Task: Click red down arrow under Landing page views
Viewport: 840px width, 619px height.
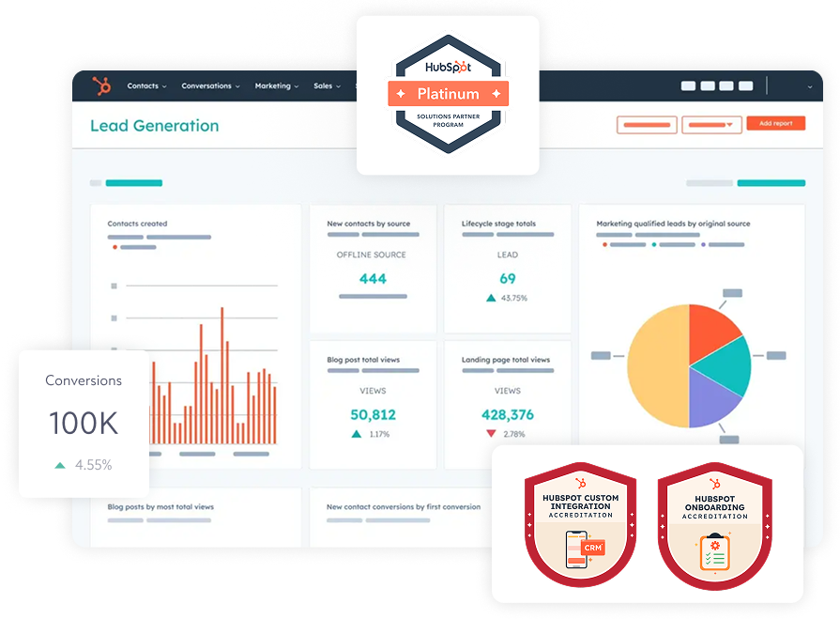Action: click(491, 434)
